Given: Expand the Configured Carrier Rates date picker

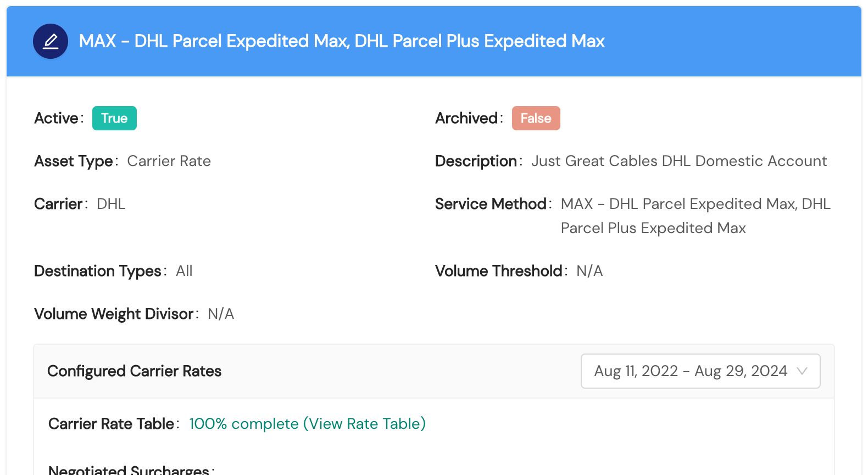Looking at the screenshot, I should tap(700, 371).
